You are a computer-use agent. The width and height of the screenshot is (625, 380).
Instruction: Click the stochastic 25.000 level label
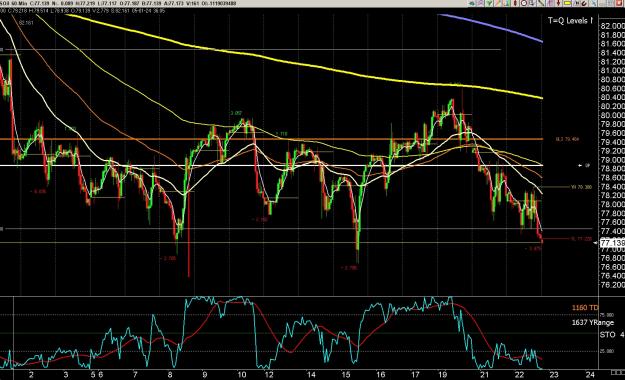click(x=607, y=352)
